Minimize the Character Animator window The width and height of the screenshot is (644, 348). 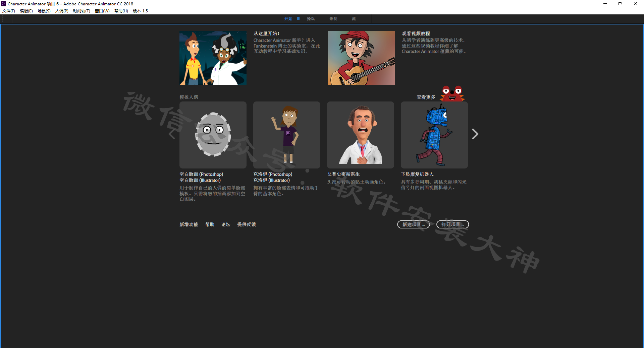click(605, 4)
